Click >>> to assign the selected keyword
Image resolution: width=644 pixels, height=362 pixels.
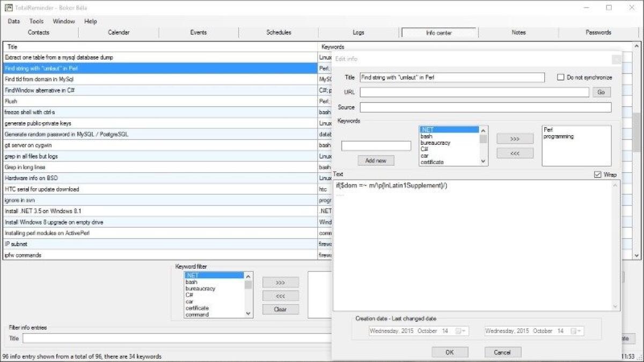pos(515,138)
